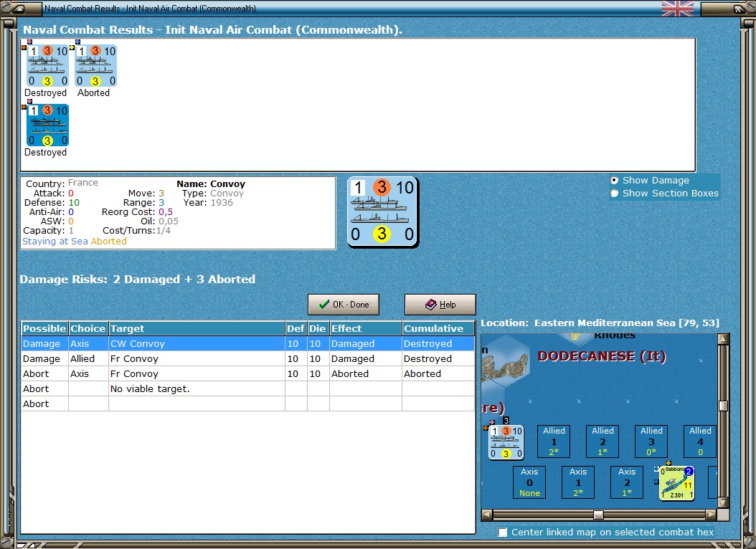The width and height of the screenshot is (756, 549).
Task: Select the Damage Allied Fr Convoy row
Action: (x=248, y=359)
